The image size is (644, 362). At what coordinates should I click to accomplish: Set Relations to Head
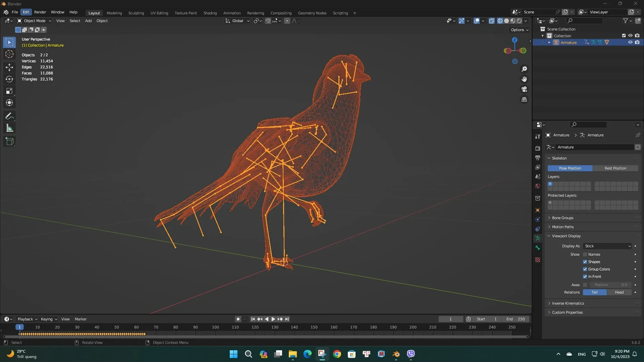click(x=619, y=292)
